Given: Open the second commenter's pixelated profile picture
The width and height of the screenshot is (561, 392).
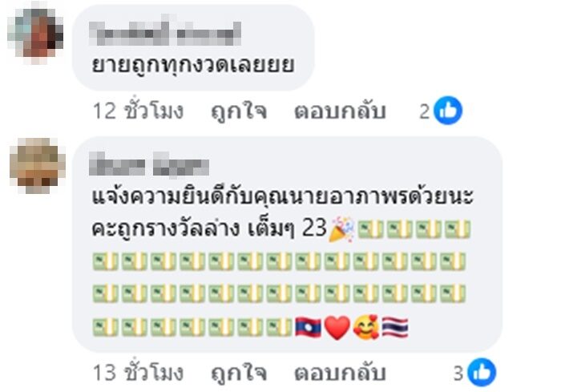Looking at the screenshot, I should [x=37, y=165].
